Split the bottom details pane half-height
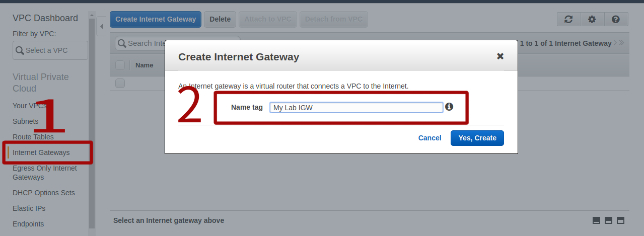Image resolution: width=644 pixels, height=236 pixels. click(x=608, y=220)
